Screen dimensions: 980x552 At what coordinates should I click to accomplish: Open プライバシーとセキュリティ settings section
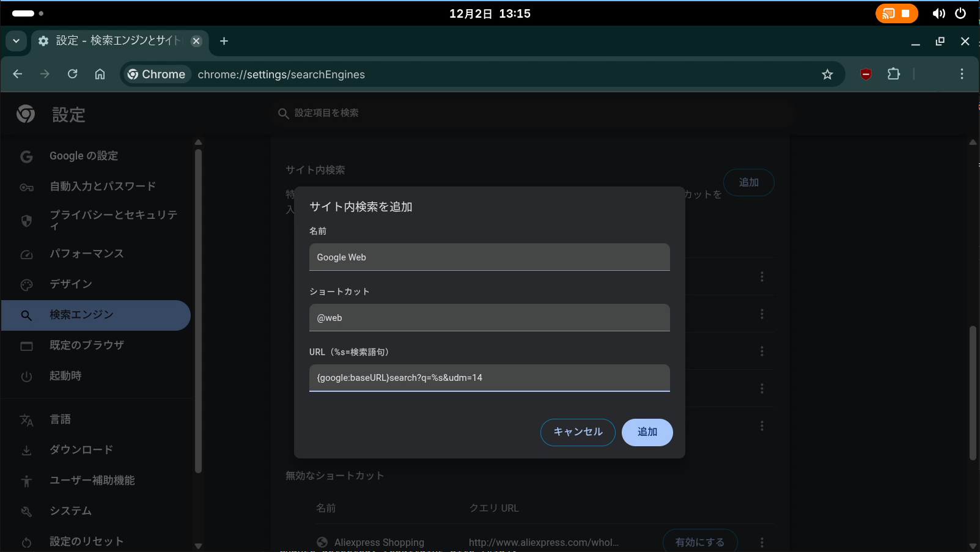[x=113, y=220]
